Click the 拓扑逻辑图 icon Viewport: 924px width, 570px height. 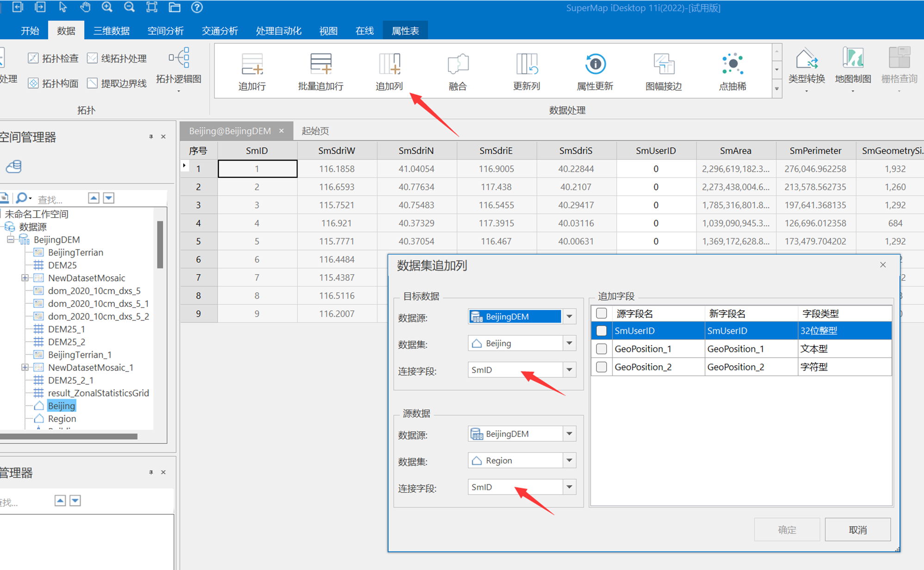point(179,58)
